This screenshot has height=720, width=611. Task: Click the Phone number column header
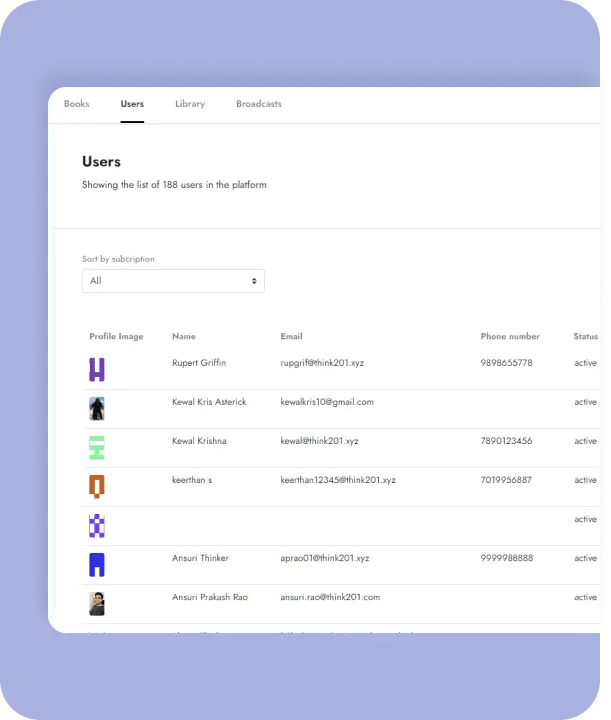pos(510,337)
